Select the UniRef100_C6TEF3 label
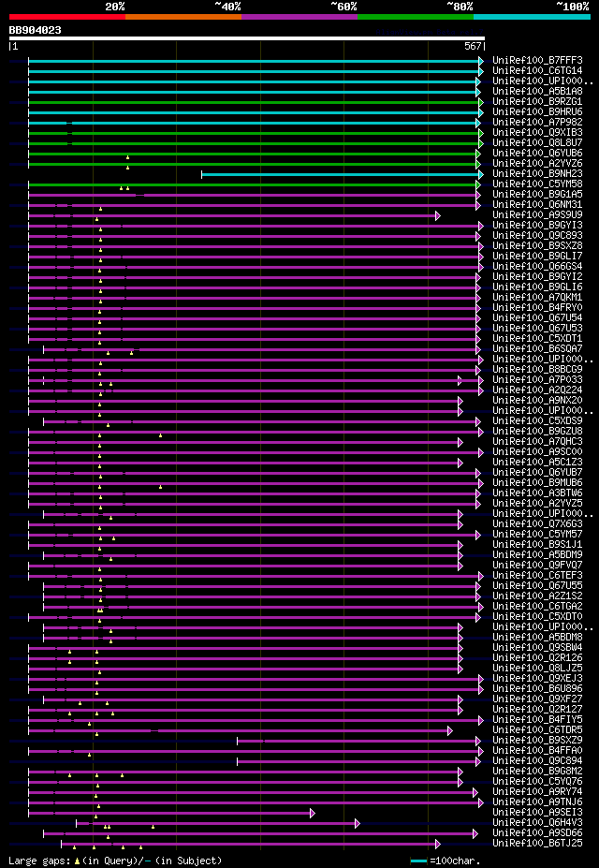The image size is (599, 868). 537,576
